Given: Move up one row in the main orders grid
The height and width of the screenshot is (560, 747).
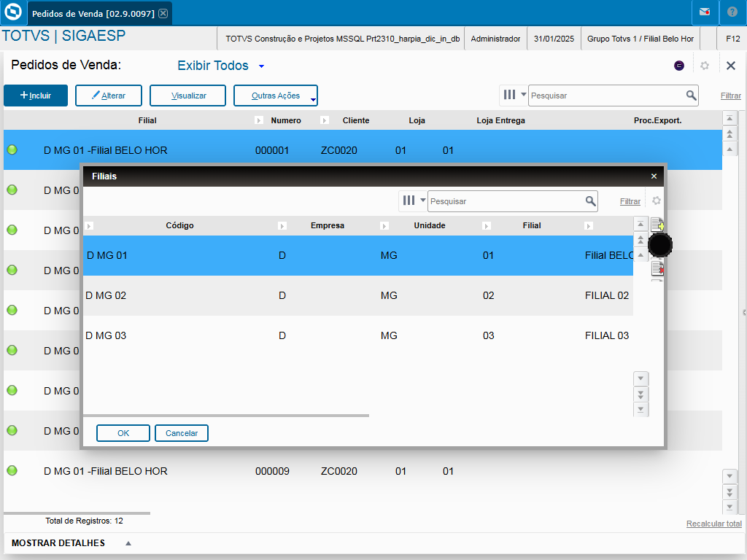Looking at the screenshot, I should (729, 149).
